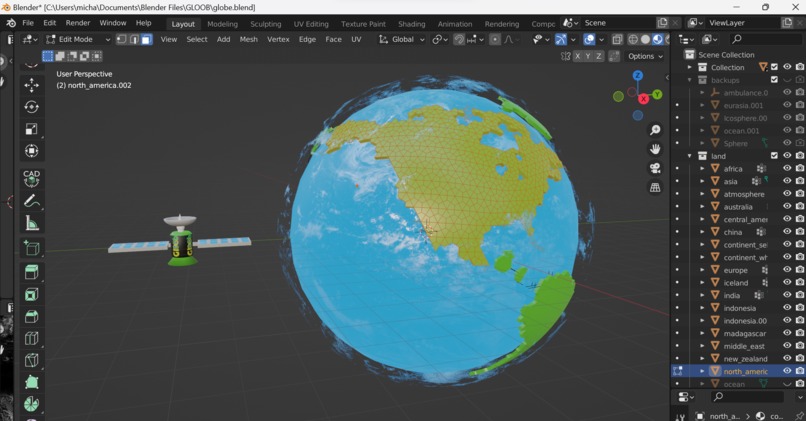This screenshot has height=421, width=806.
Task: Select the Move tool in the left toolbar
Action: [31, 85]
